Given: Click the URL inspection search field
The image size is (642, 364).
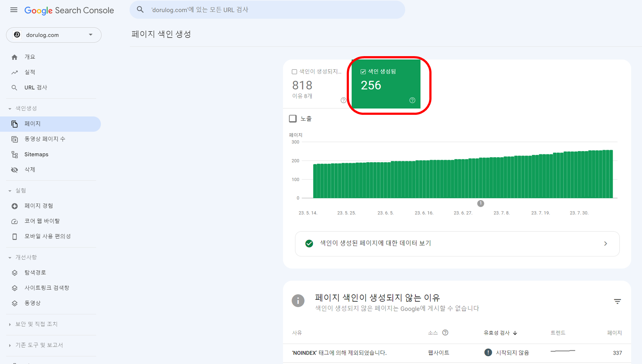Looking at the screenshot, I should 267,10.
